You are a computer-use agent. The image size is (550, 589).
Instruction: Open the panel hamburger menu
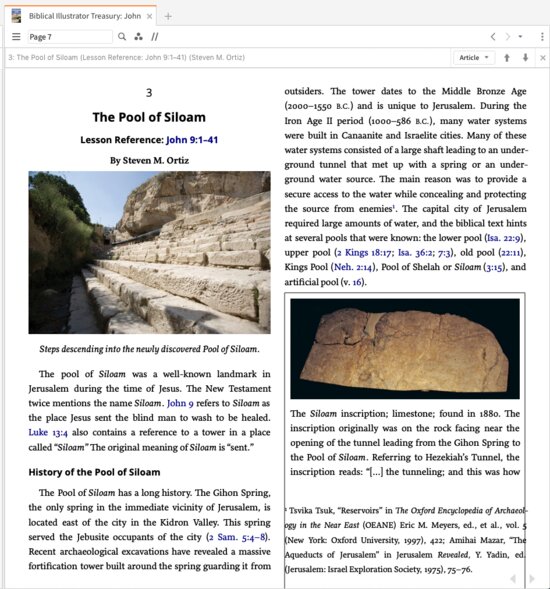[16, 36]
